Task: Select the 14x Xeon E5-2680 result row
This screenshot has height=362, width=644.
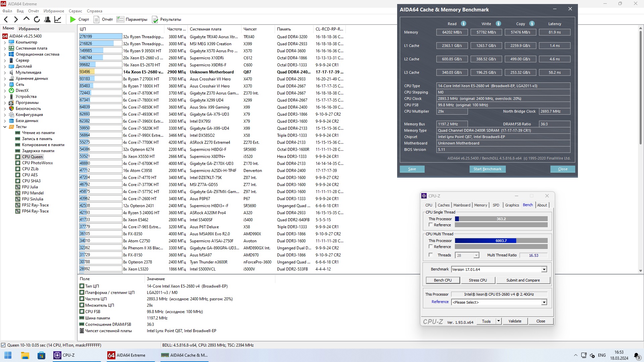Action: pyautogui.click(x=211, y=72)
